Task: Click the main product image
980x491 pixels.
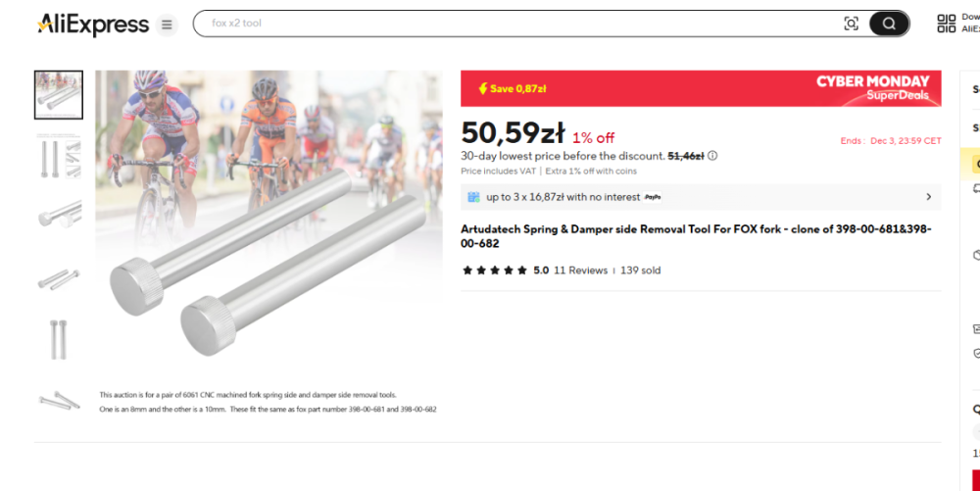Action: [269, 225]
